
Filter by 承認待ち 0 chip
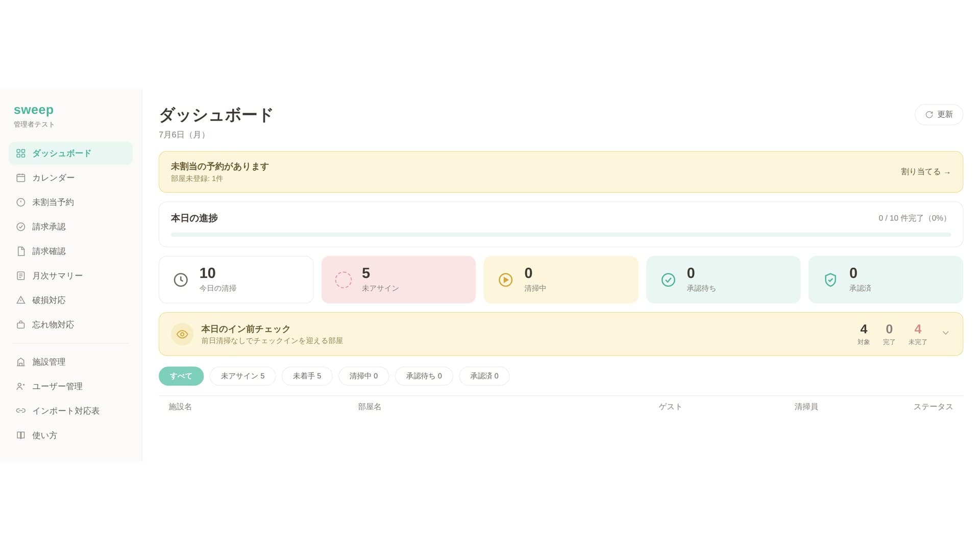pyautogui.click(x=424, y=376)
